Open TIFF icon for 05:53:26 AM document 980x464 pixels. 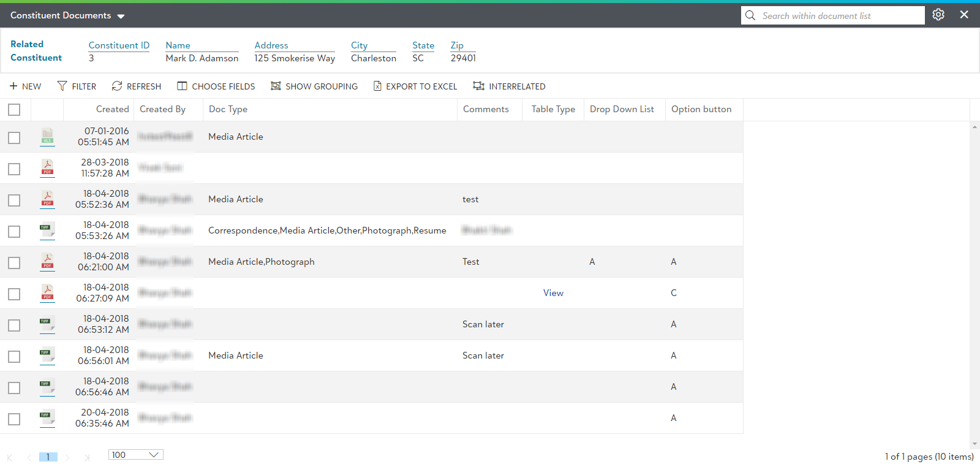click(x=47, y=230)
